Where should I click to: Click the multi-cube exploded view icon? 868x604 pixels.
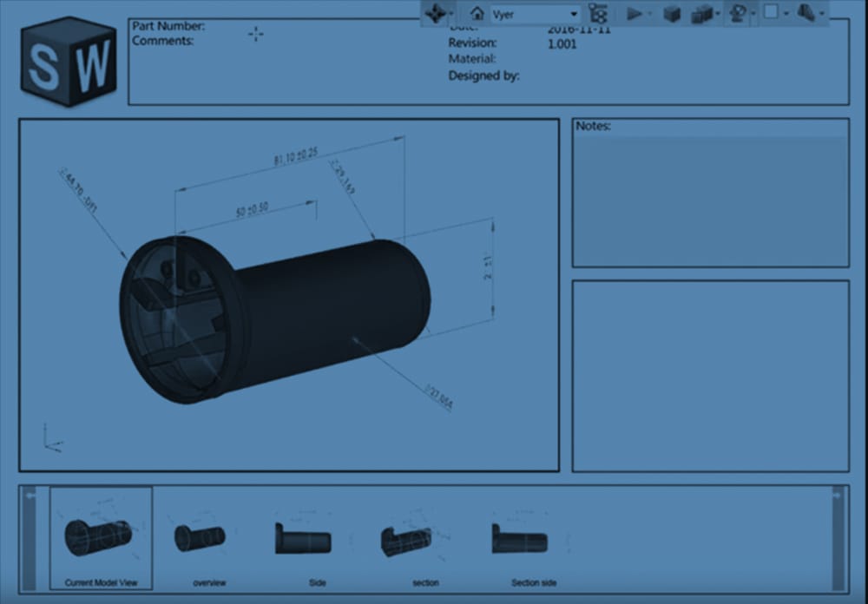(x=700, y=13)
